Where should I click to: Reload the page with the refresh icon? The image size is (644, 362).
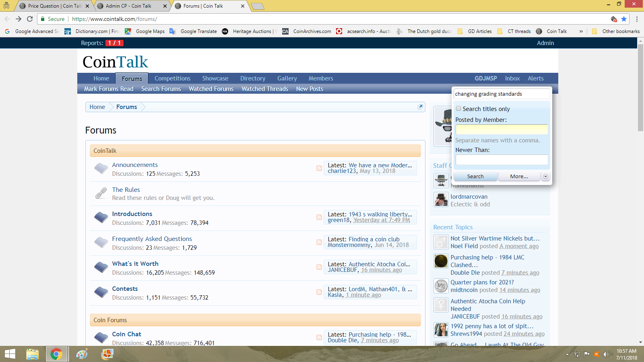(30, 19)
